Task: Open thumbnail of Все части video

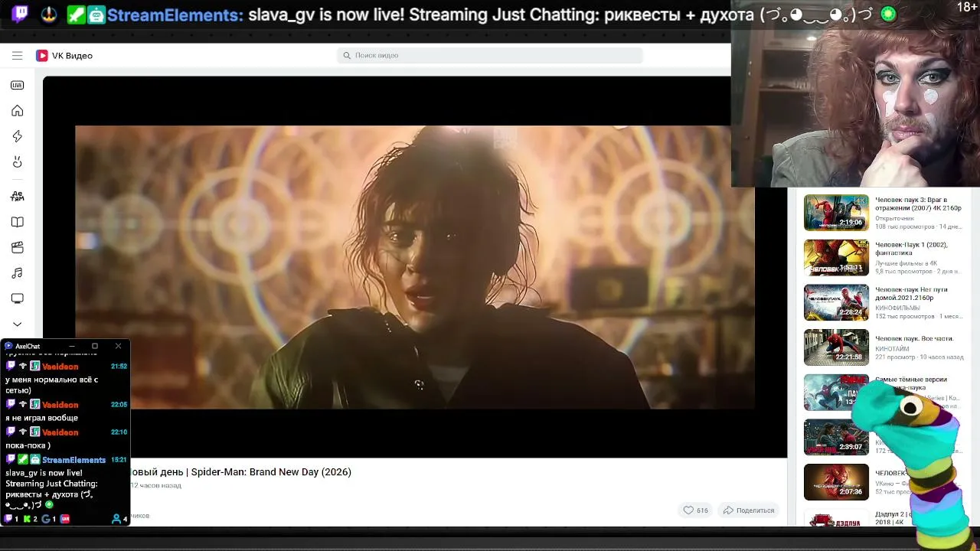Action: click(836, 347)
